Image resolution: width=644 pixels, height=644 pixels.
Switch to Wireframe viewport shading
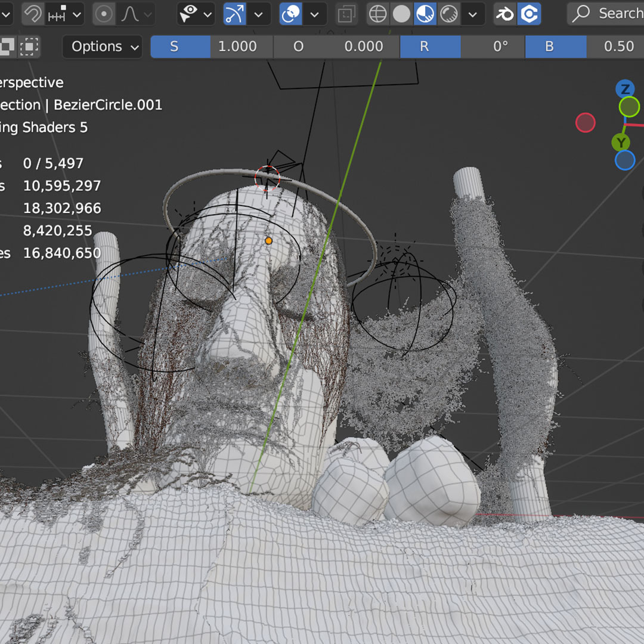377,14
